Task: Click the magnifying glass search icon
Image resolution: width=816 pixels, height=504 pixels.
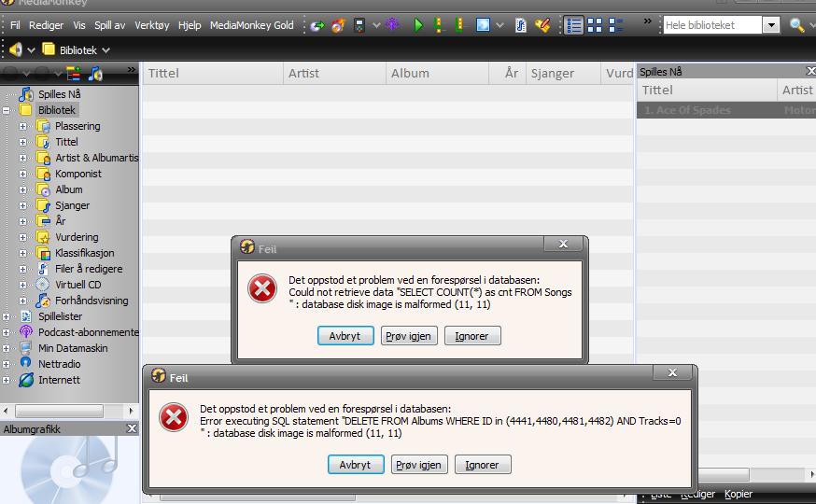Action: point(796,25)
